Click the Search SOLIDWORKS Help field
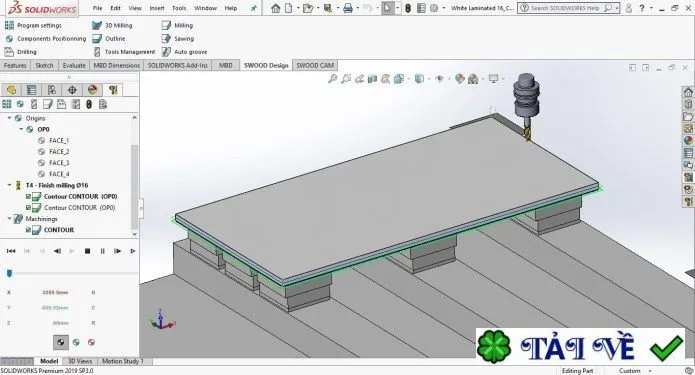This screenshot has width=695, height=375. tap(569, 8)
